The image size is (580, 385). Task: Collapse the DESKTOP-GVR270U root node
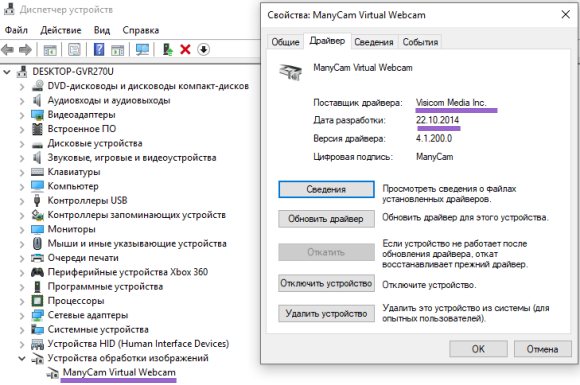pos(7,72)
